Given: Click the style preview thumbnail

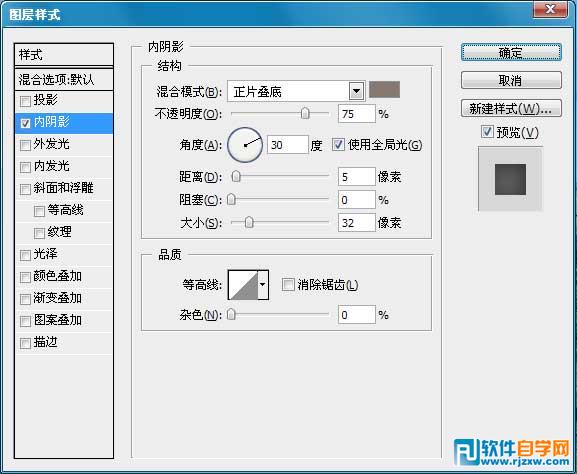Looking at the screenshot, I should [510, 179].
